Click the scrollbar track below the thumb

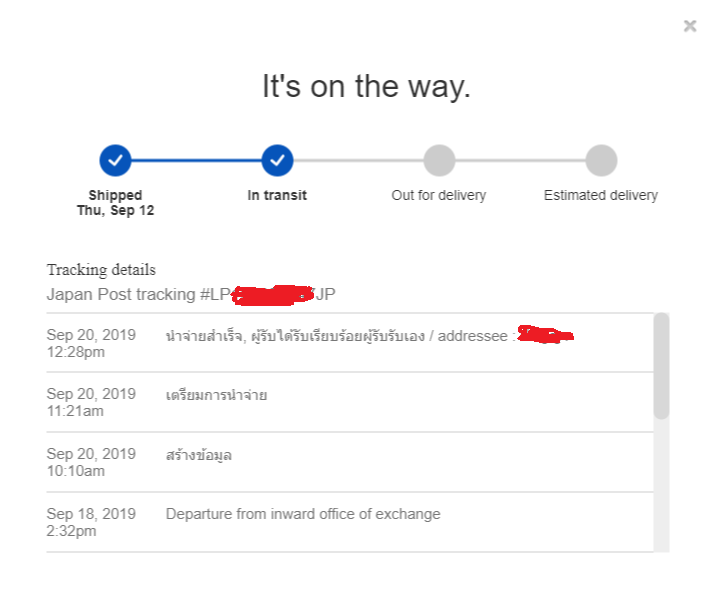tap(661, 485)
